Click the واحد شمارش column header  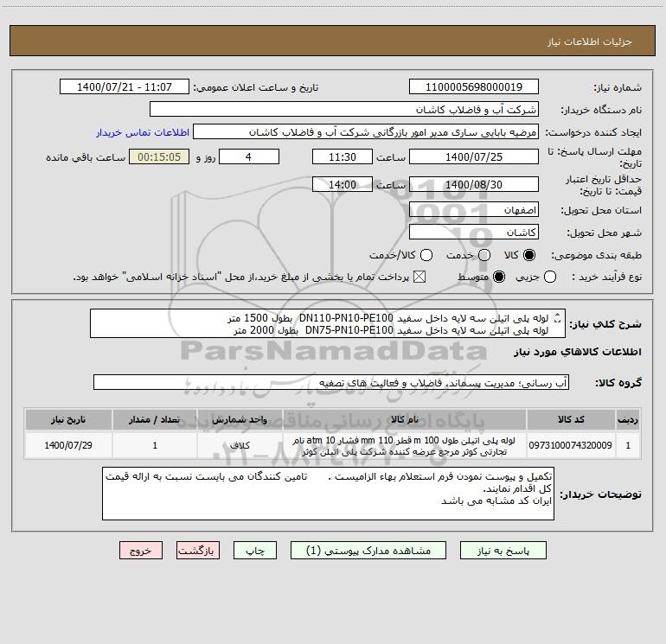tap(240, 419)
